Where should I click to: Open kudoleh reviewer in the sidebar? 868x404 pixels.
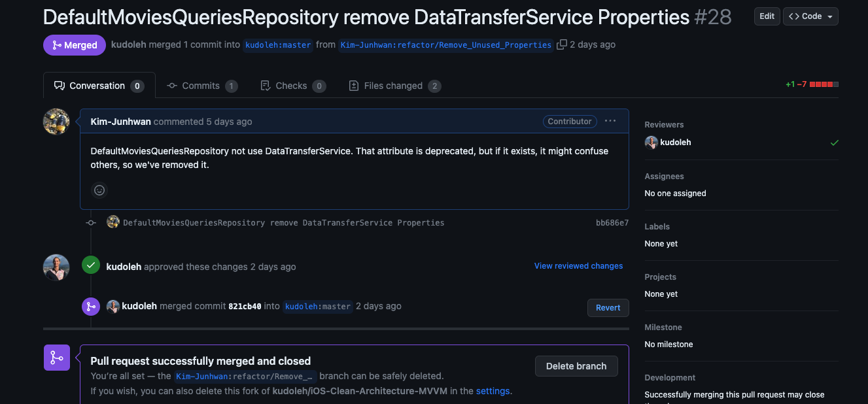(676, 143)
